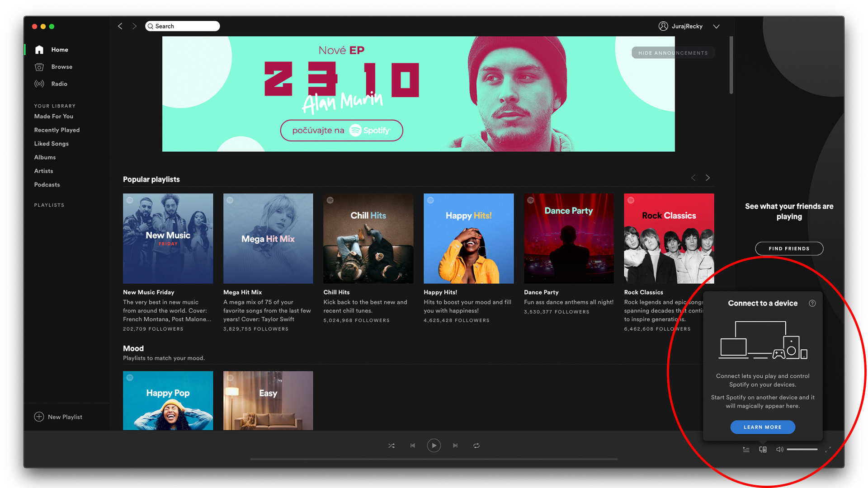Click the Popular playlists heading
The height and width of the screenshot is (488, 868).
pyautogui.click(x=151, y=179)
